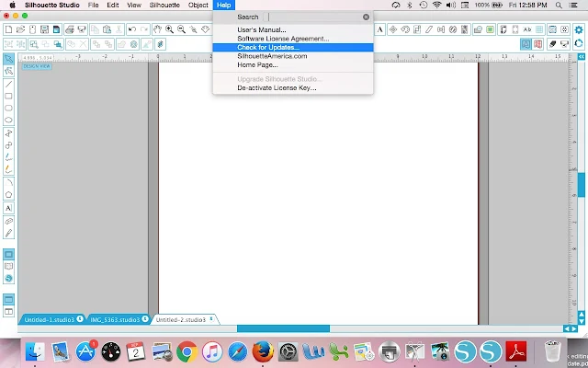Choose Home Page... from Help menu
The height and width of the screenshot is (368, 588).
point(293,65)
